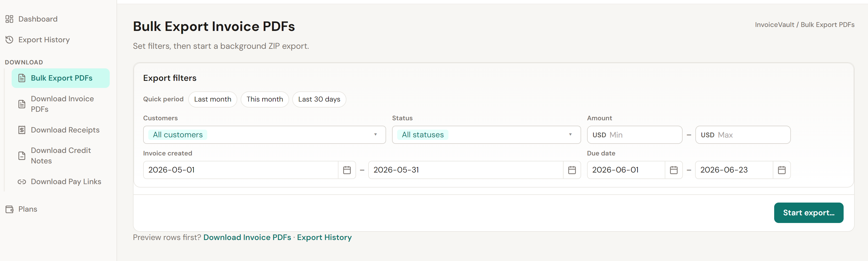
Task: Click the Dashboard grid icon
Action: pos(9,19)
